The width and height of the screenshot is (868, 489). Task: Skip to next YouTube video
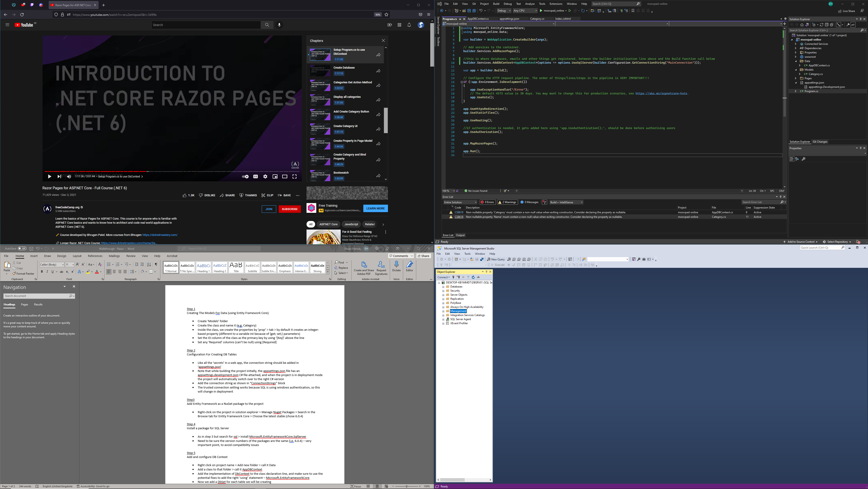(x=59, y=176)
